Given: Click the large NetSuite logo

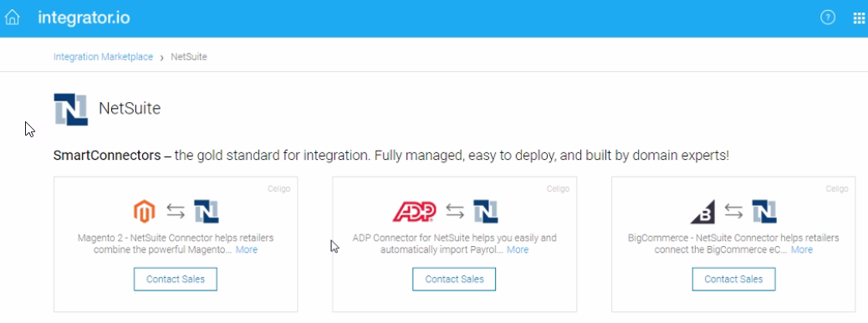Looking at the screenshot, I should click(71, 109).
